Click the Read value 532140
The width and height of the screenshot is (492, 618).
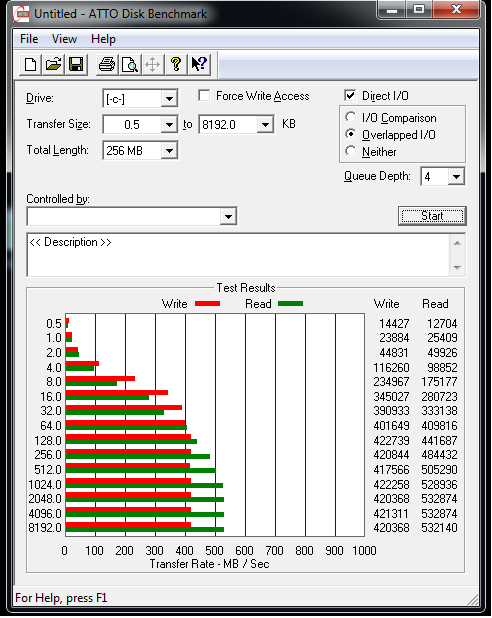[439, 528]
